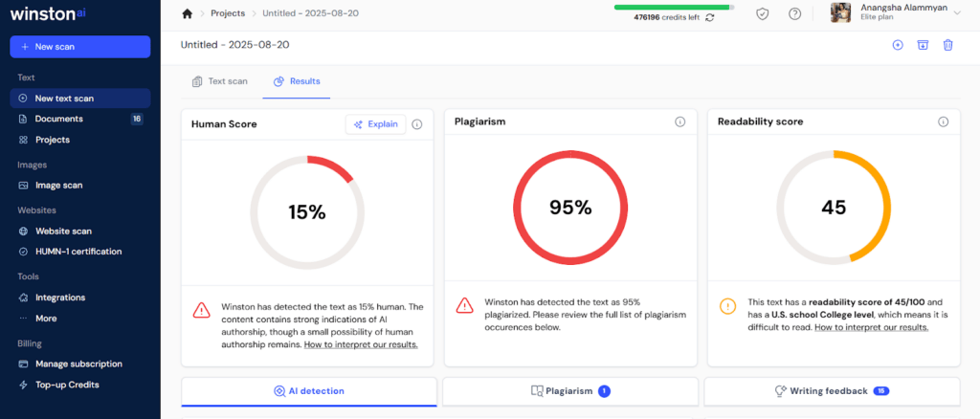Open Documents in the sidebar
The image size is (980, 419).
(x=59, y=119)
